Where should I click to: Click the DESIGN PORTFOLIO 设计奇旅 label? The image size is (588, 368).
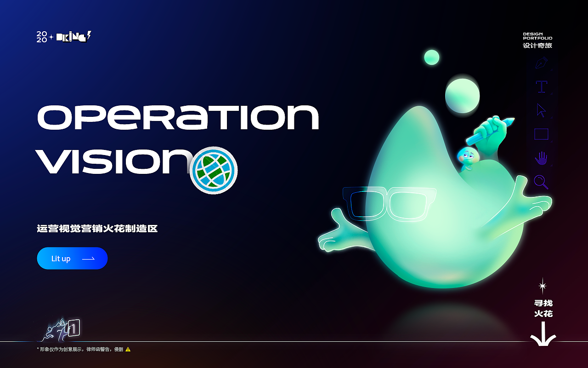(x=537, y=40)
